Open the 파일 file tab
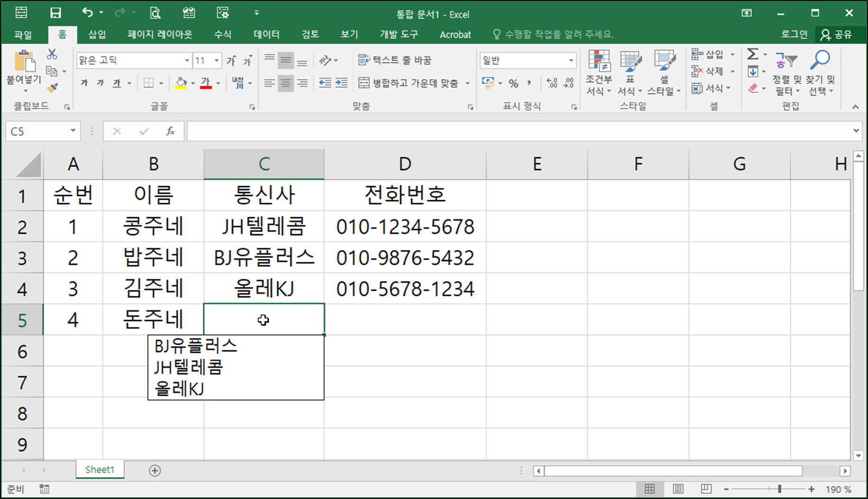This screenshot has width=868, height=499. 23,35
